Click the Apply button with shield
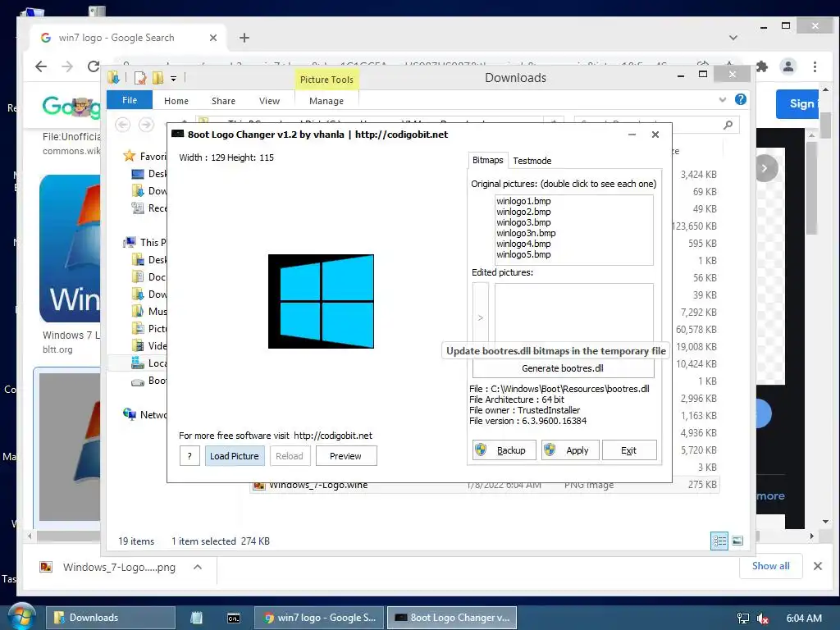The image size is (840, 630). click(x=569, y=450)
